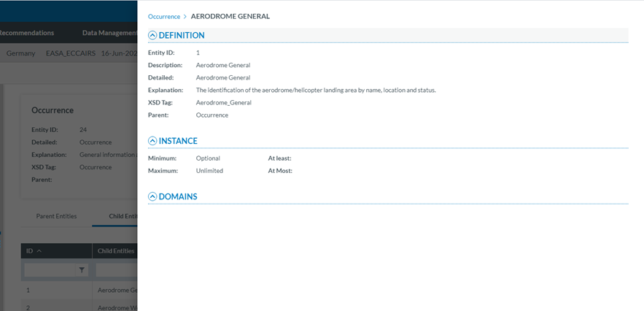Click the AERODROME GENERAL breadcrumb title
Viewport: 644px width, 311px height.
click(x=230, y=16)
